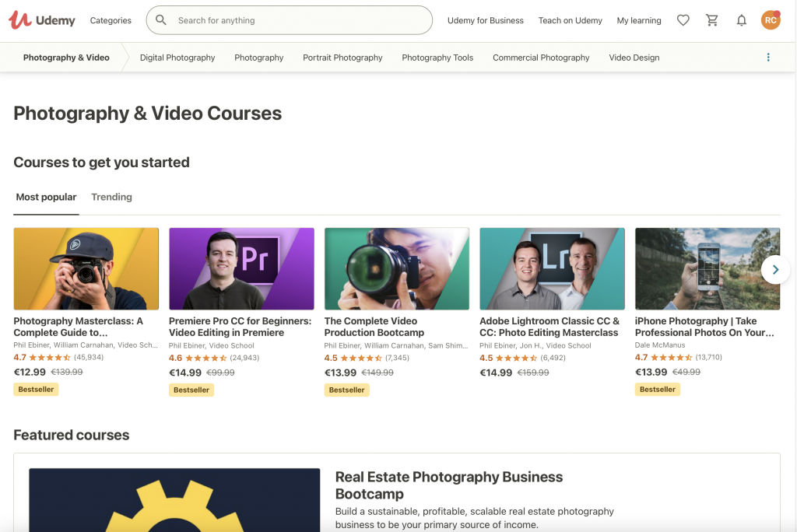
Task: Click the €99.99 struck-through original price
Action: tap(220, 373)
